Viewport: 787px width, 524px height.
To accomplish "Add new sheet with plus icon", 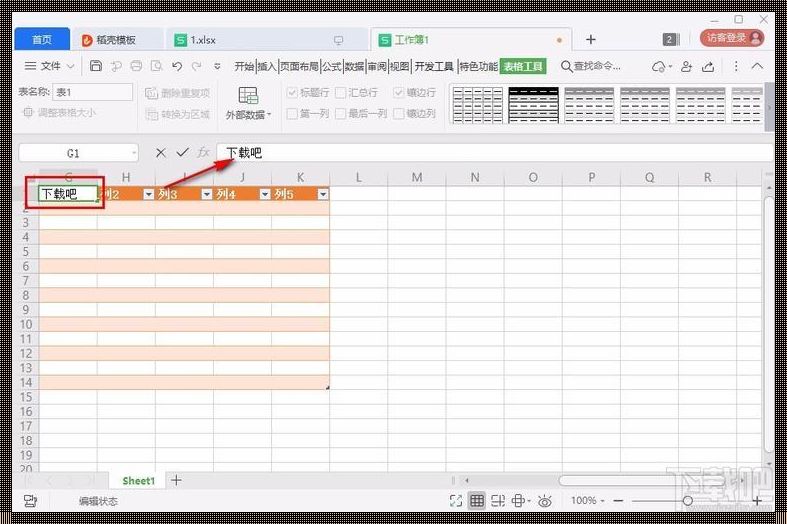I will coord(176,480).
